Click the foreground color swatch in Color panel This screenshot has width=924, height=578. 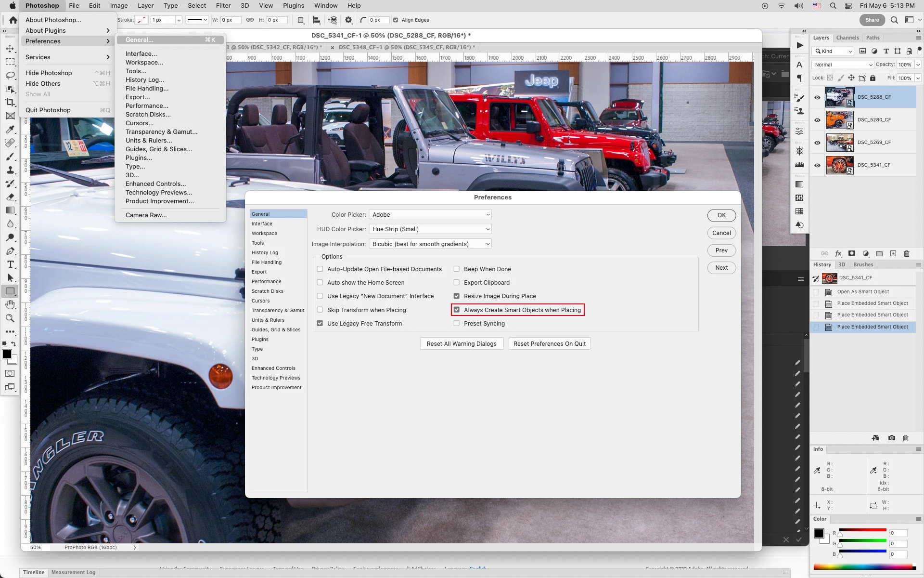click(x=819, y=533)
